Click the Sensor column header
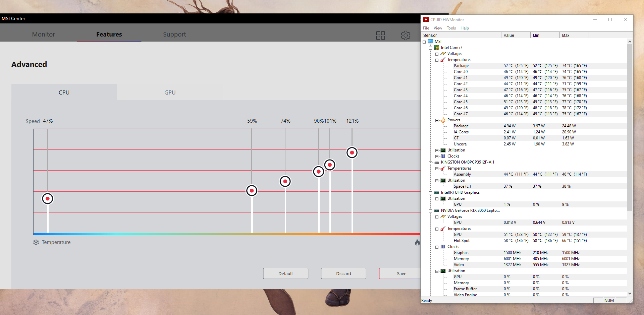Image resolution: width=644 pixels, height=315 pixels. [461, 35]
